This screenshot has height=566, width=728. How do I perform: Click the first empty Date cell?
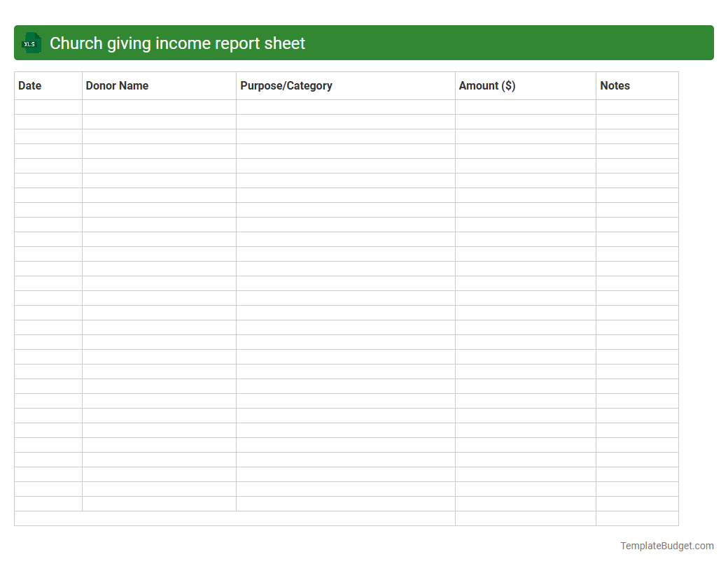47,106
